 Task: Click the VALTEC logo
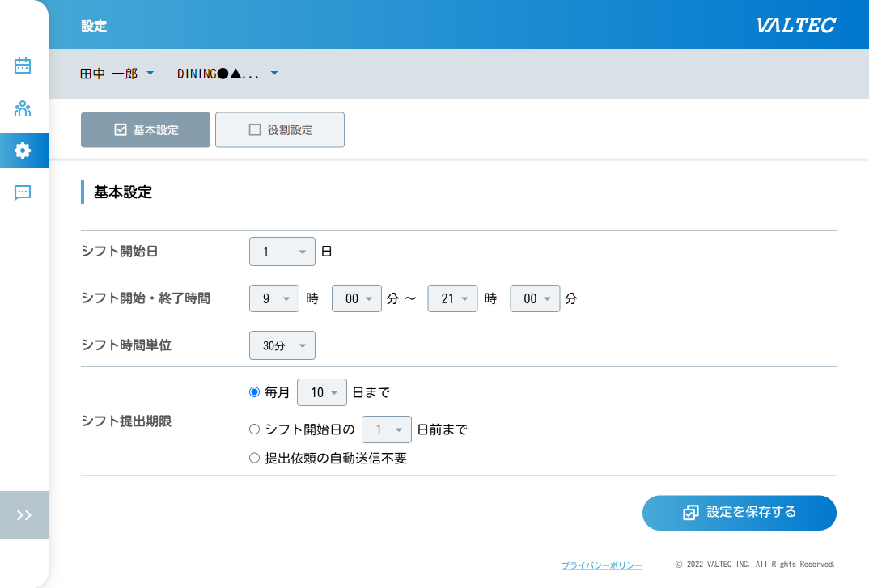[x=796, y=25]
